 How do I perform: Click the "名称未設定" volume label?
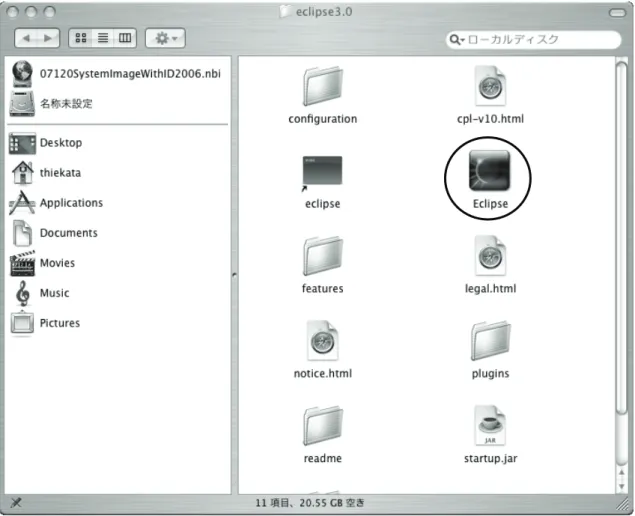pyautogui.click(x=66, y=104)
